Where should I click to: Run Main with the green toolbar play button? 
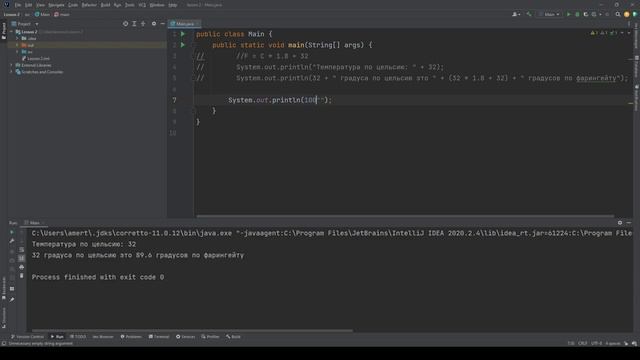[569, 14]
